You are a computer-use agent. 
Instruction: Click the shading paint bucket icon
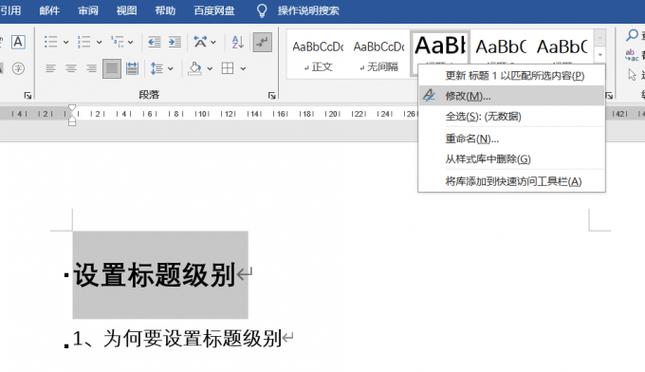pyautogui.click(x=195, y=68)
